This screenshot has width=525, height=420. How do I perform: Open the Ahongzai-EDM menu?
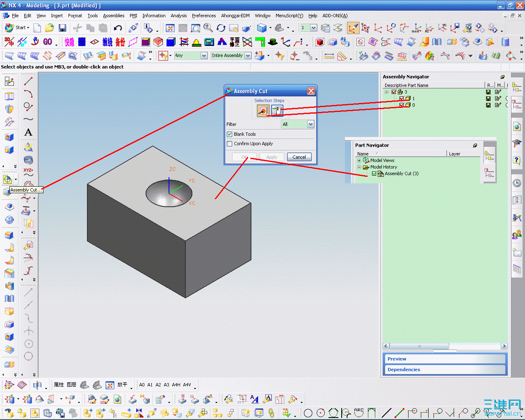pyautogui.click(x=235, y=16)
